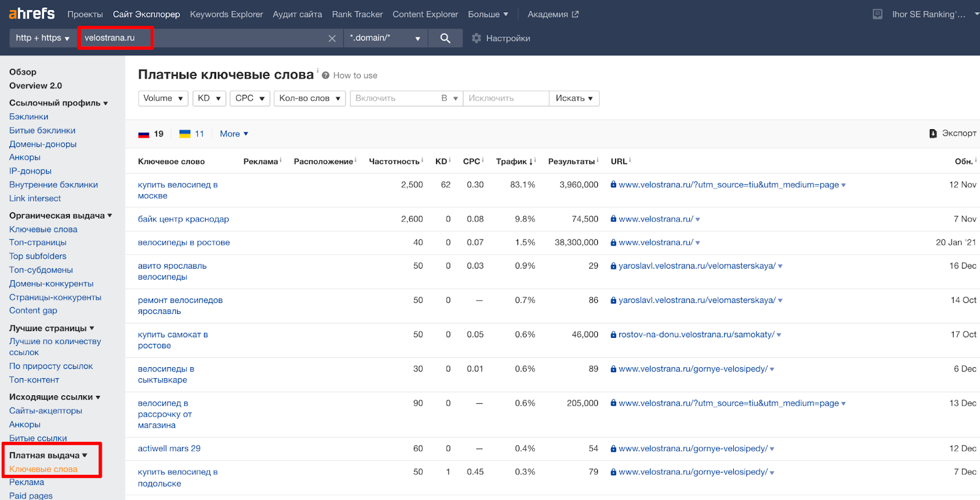Image resolution: width=980 pixels, height=500 pixels.
Task: Open external link icon next to Академия
Action: coord(575,14)
